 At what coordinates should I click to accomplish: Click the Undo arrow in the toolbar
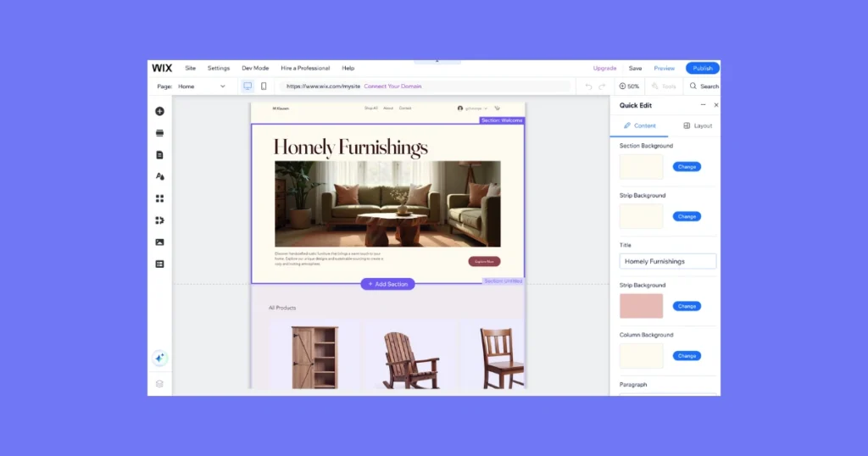point(589,86)
